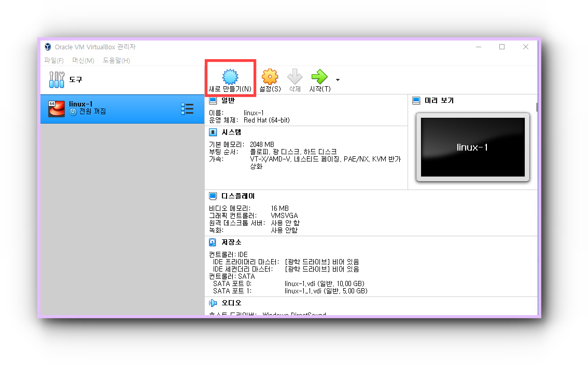Image resolution: width=588 pixels, height=365 pixels.
Task: Open the 디스플레이 settings header link
Action: [x=238, y=196]
